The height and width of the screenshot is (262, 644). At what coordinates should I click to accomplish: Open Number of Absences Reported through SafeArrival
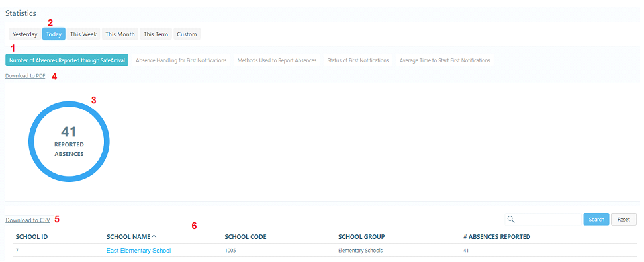67,60
